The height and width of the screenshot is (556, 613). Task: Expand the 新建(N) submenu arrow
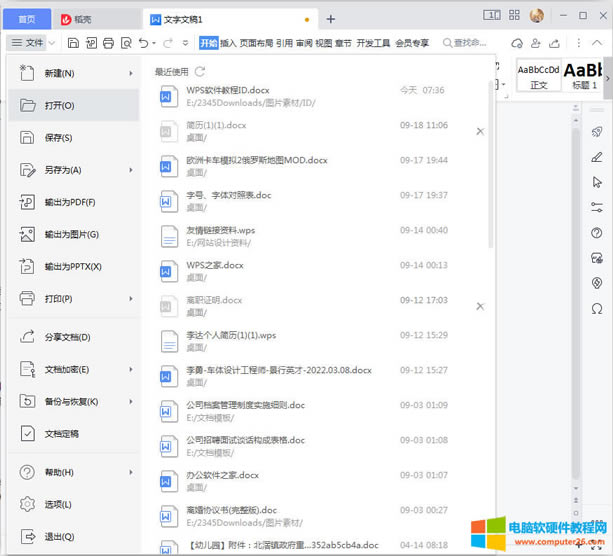[130, 73]
